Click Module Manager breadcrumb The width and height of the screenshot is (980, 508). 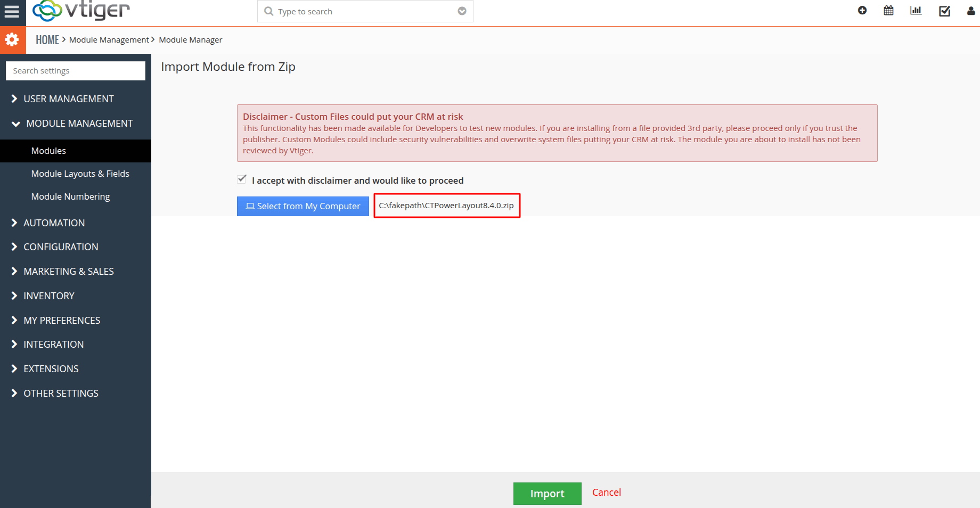point(191,40)
